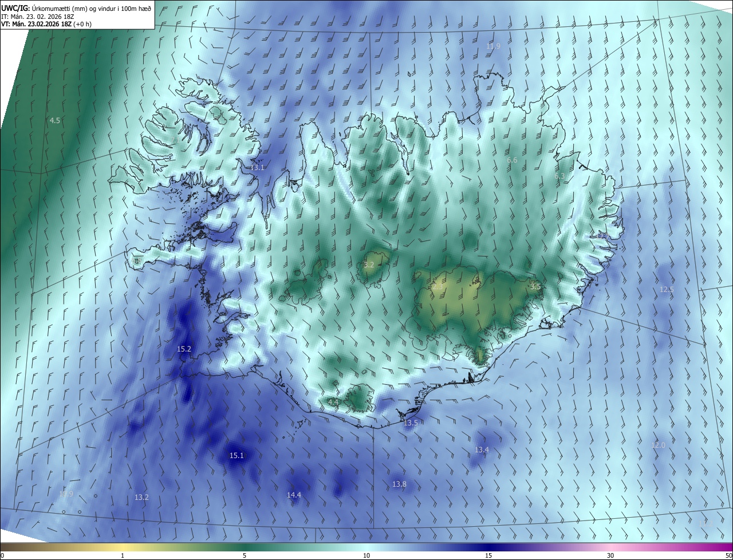Click the 13.2 value label on the map

(x=141, y=498)
